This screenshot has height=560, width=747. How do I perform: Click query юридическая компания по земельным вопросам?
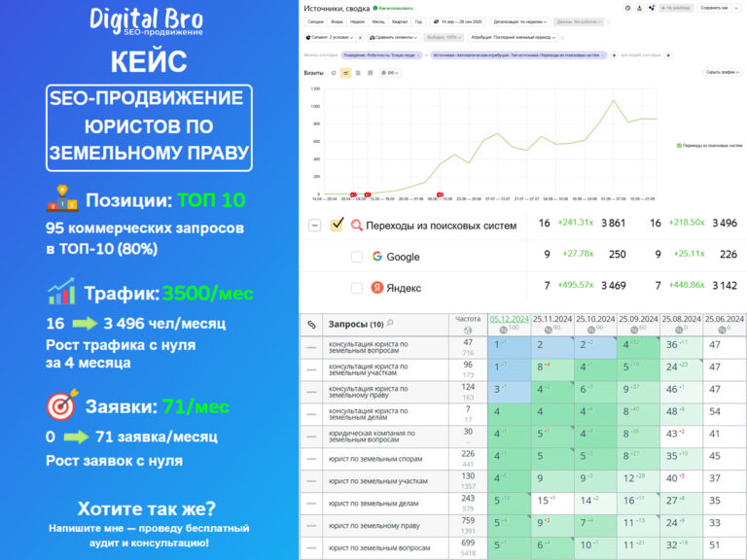tap(372, 437)
